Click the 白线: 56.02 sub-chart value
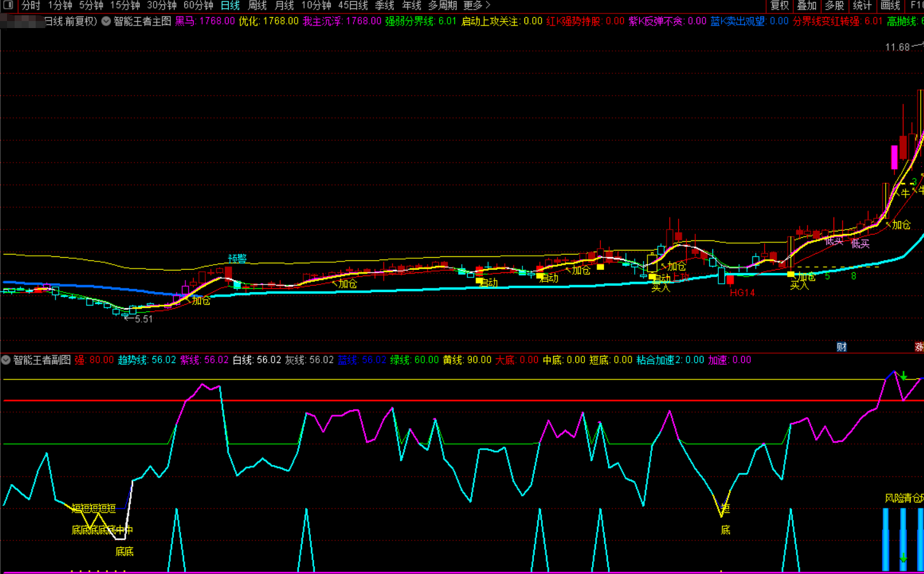This screenshot has width=924, height=574. [256, 360]
